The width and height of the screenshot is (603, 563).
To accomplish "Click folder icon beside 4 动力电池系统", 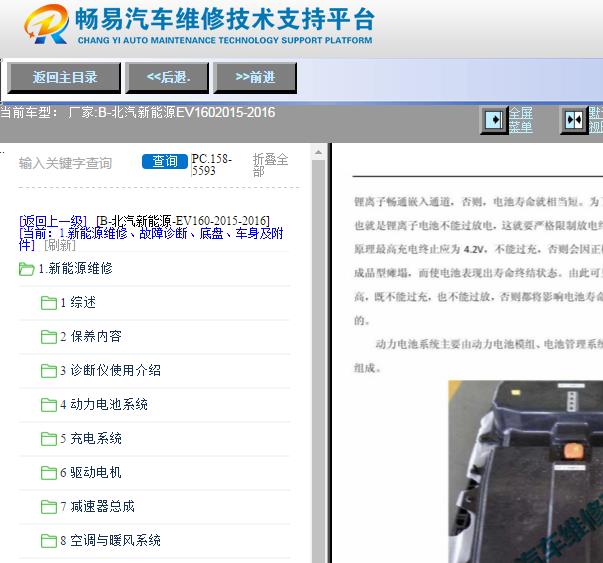I will pyautogui.click(x=49, y=405).
